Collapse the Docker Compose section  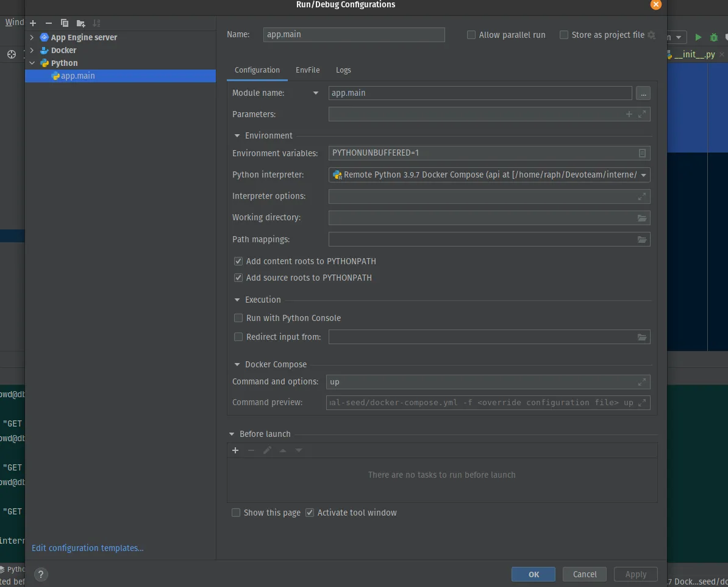pos(237,365)
